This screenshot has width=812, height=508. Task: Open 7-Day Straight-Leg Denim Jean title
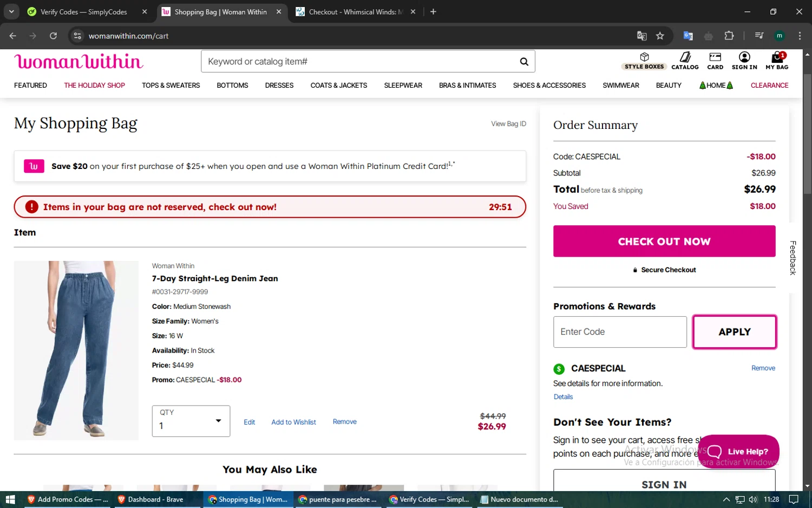coord(215,278)
